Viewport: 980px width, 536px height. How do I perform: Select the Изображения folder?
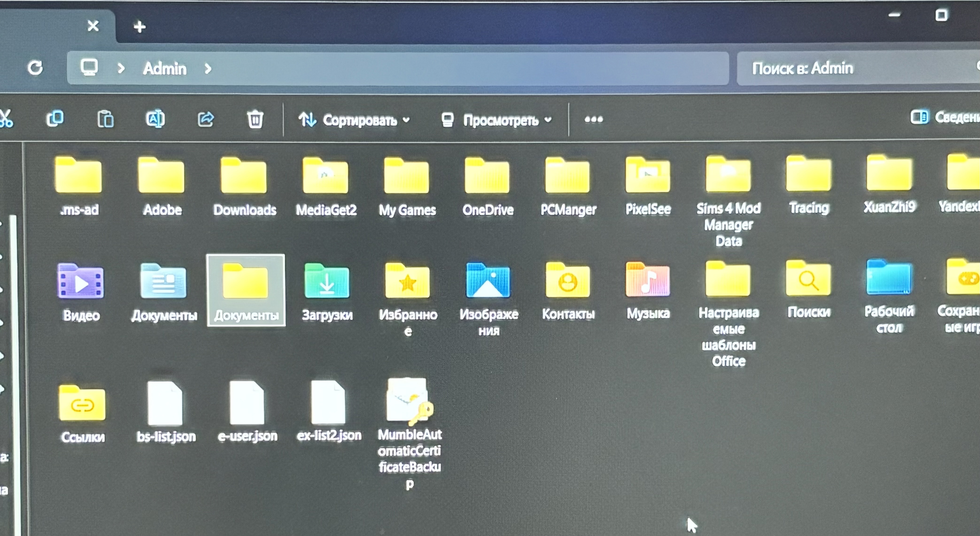click(488, 300)
